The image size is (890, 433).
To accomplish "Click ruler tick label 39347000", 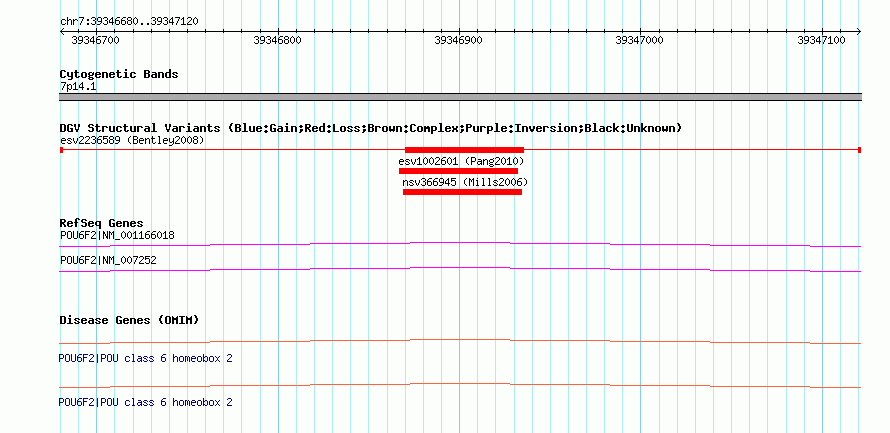I will coord(640,40).
